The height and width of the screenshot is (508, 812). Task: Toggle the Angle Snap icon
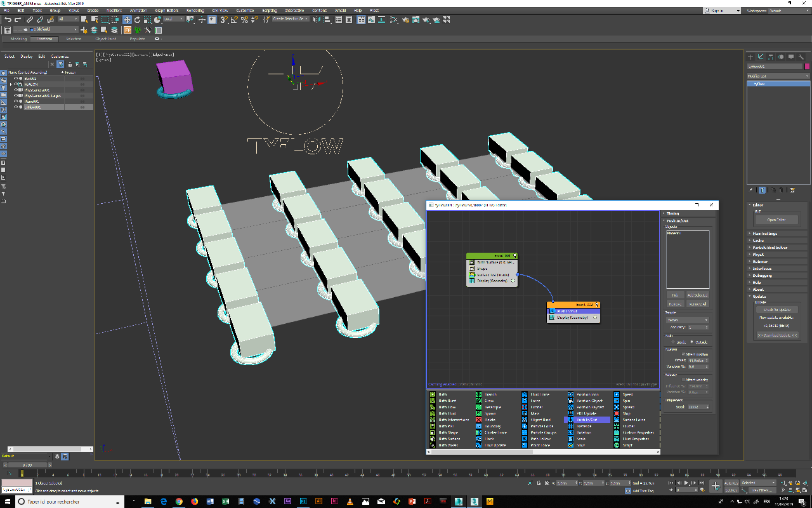[x=233, y=20]
